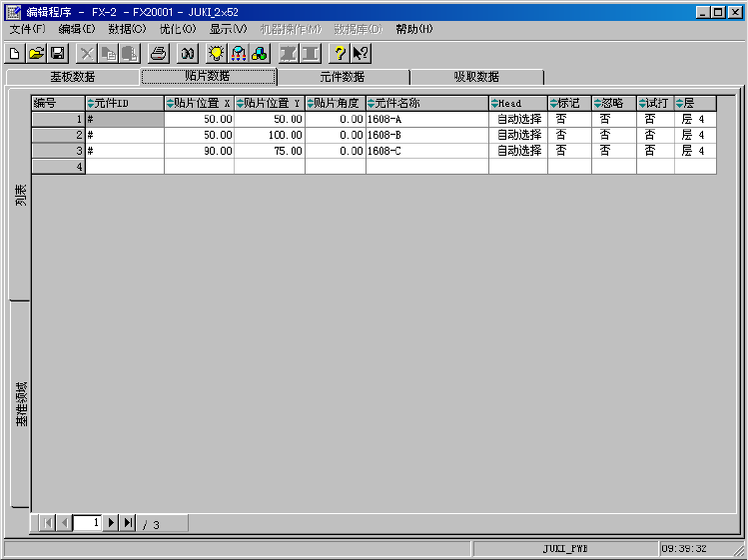Sort by the 贴片位置 Y column header
The image size is (748, 560).
coord(270,103)
